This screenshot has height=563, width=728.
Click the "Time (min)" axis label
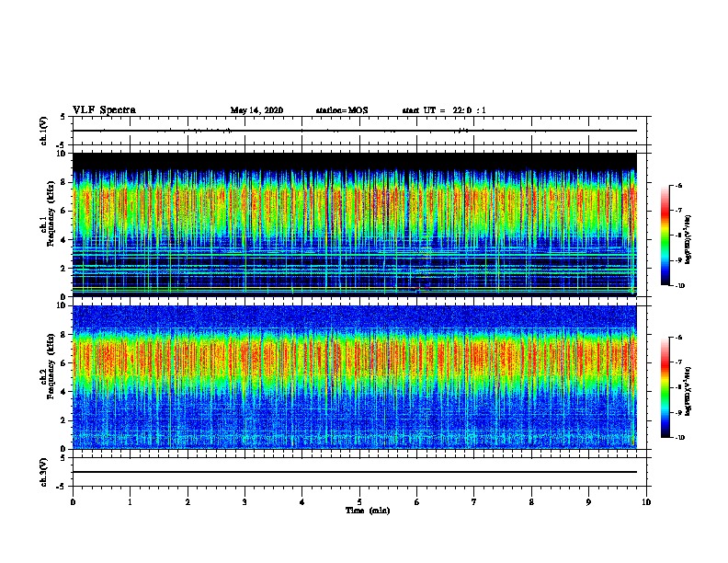(368, 511)
